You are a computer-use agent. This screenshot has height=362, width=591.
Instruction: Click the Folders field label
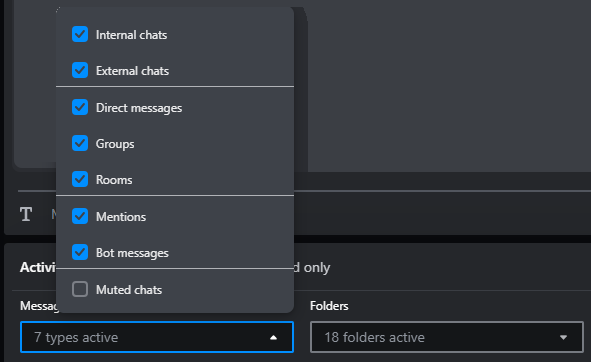point(329,306)
